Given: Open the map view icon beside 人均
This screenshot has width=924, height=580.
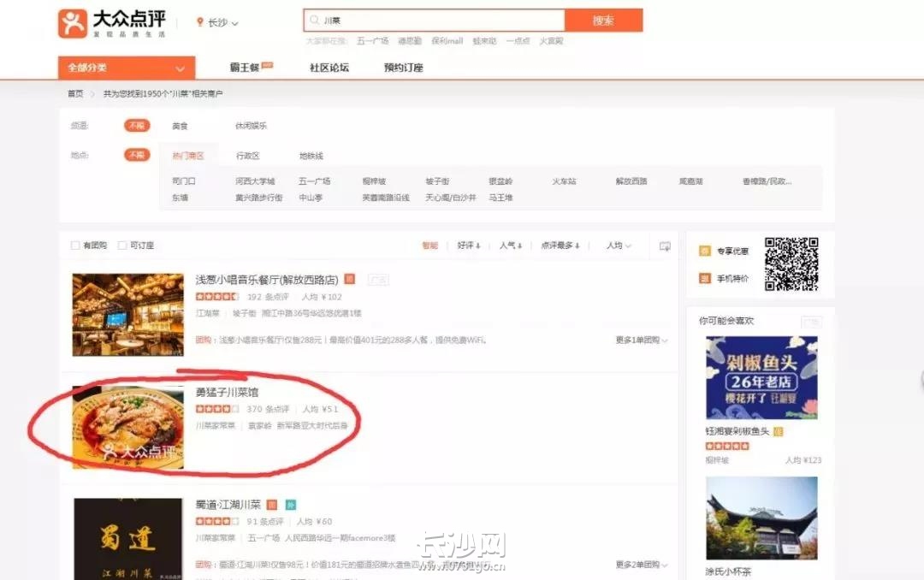Looking at the screenshot, I should tap(665, 246).
